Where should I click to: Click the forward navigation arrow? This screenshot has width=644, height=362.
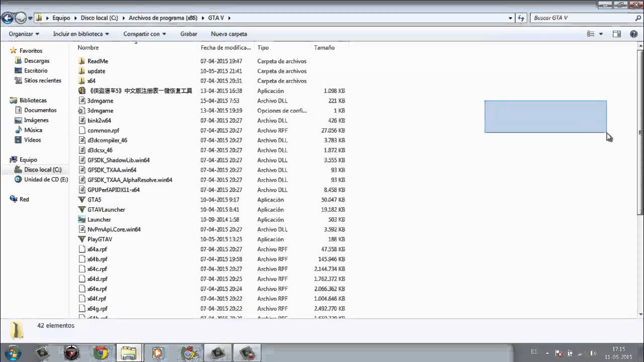(21, 18)
